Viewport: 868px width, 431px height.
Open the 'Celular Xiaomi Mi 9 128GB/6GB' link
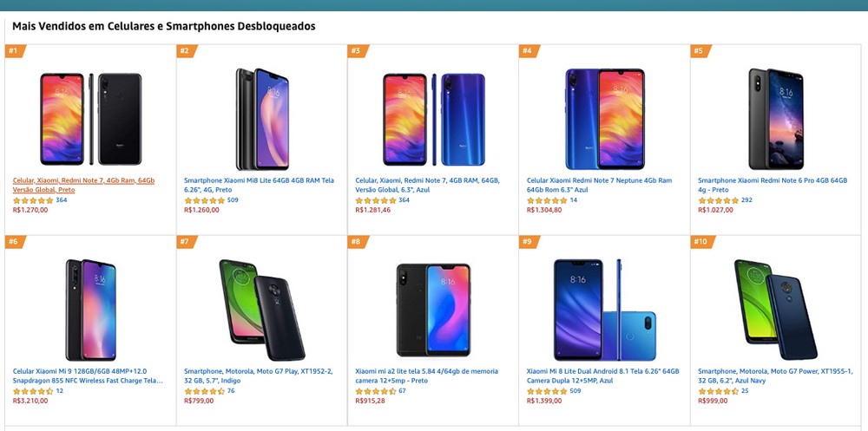click(x=87, y=375)
